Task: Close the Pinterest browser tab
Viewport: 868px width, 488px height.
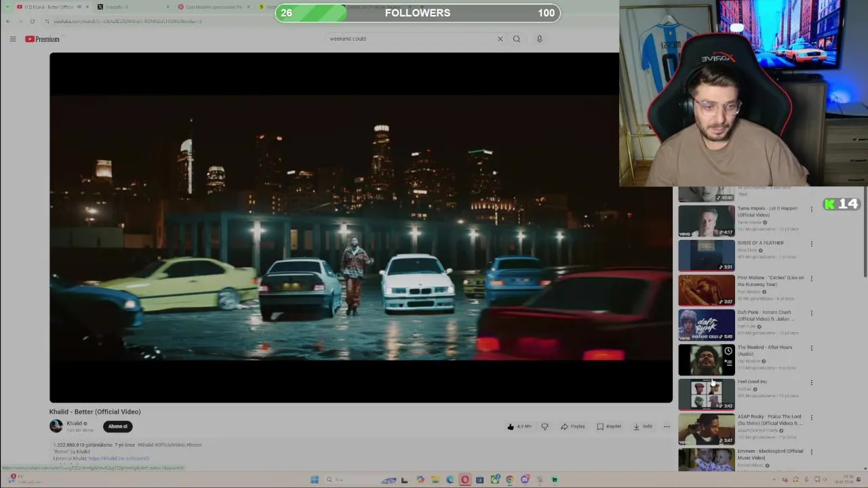Action: (248, 7)
